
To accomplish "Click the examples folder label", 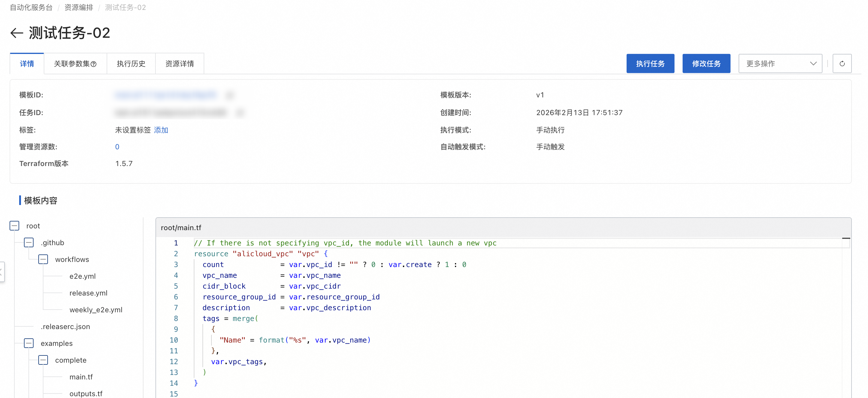I will (57, 343).
